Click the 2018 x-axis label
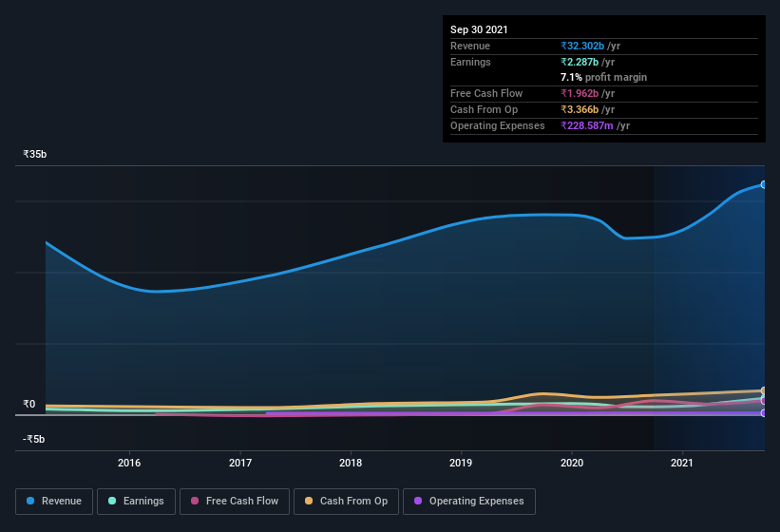The width and height of the screenshot is (780, 532). click(351, 463)
